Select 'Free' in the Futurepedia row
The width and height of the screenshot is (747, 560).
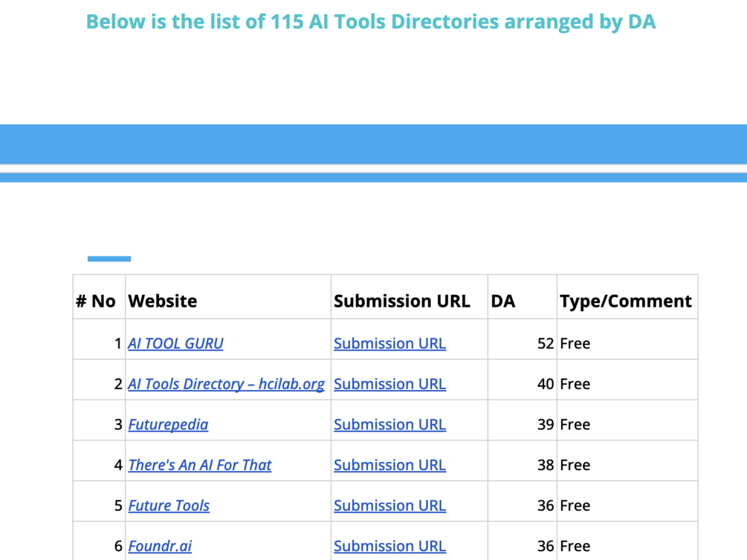point(575,424)
